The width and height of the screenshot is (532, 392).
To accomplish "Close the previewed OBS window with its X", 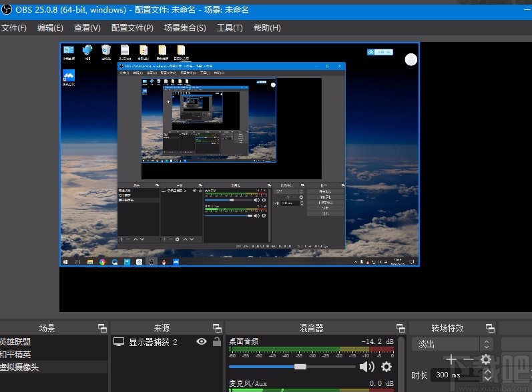I will pyautogui.click(x=340, y=66).
